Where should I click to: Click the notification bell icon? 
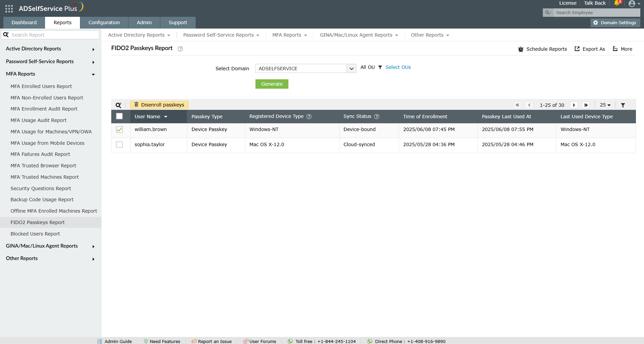[616, 3]
